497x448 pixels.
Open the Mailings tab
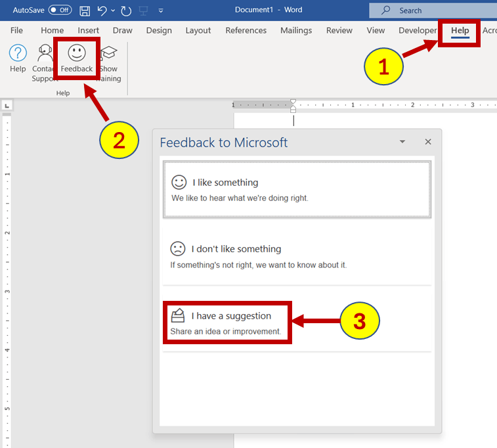(296, 30)
